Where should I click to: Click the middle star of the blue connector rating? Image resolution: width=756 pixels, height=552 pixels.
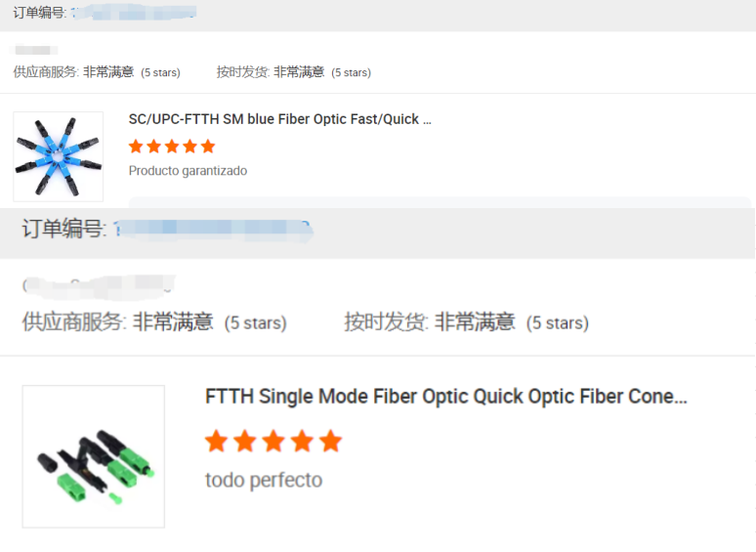(x=172, y=147)
